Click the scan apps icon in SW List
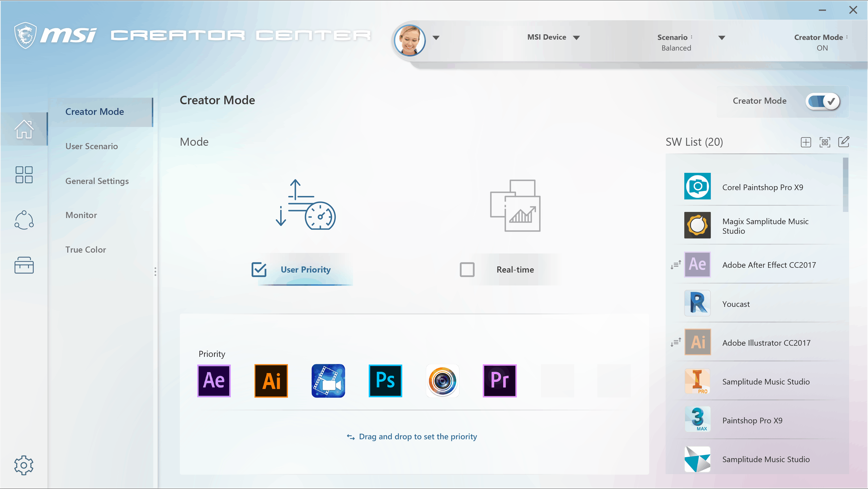Screen dimensions: 868x489 (x=824, y=142)
